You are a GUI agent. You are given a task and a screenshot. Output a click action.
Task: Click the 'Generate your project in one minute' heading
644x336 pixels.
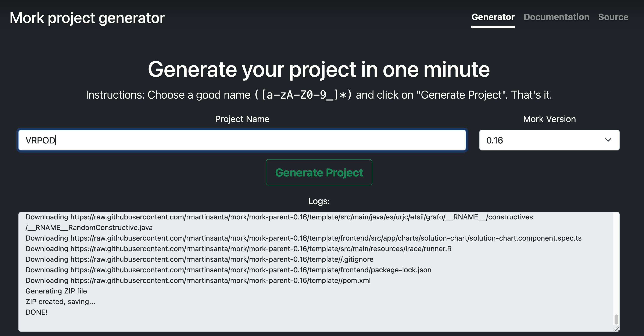(x=319, y=69)
